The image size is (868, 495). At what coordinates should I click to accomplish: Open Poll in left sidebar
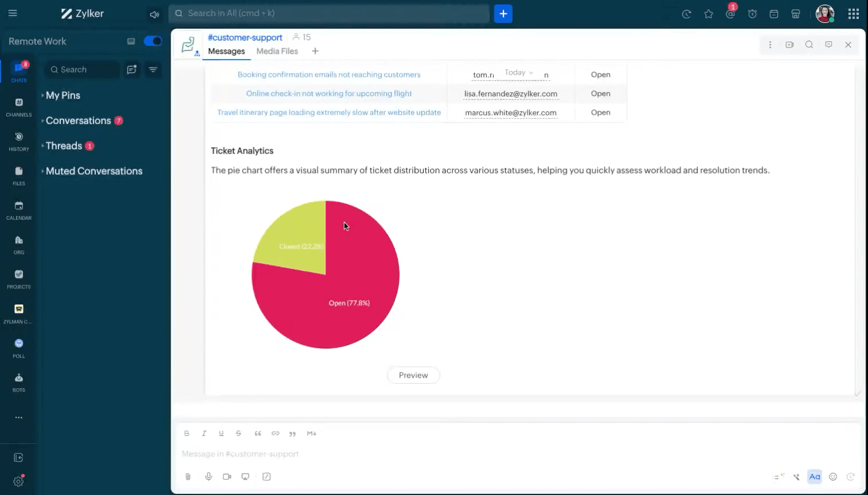(x=19, y=349)
